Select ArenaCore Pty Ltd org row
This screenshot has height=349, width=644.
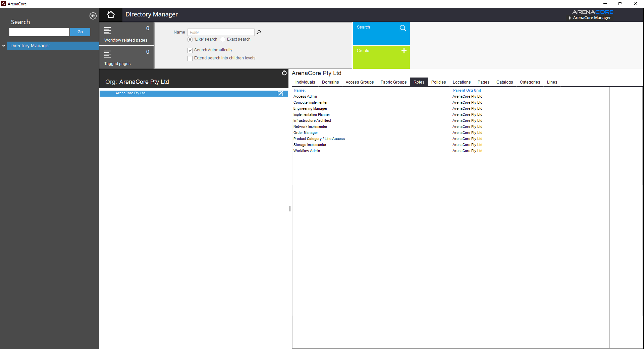coord(194,93)
